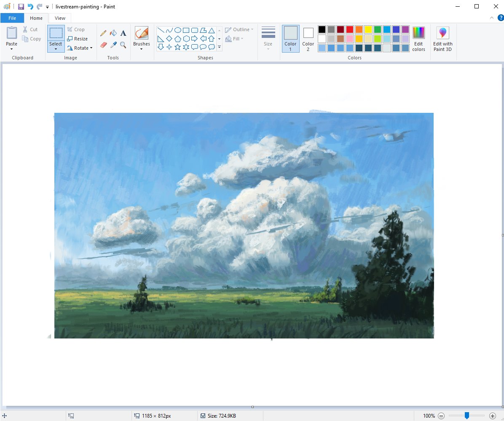504x421 pixels.
Task: Choose the Up arrow shape
Action: click(212, 39)
